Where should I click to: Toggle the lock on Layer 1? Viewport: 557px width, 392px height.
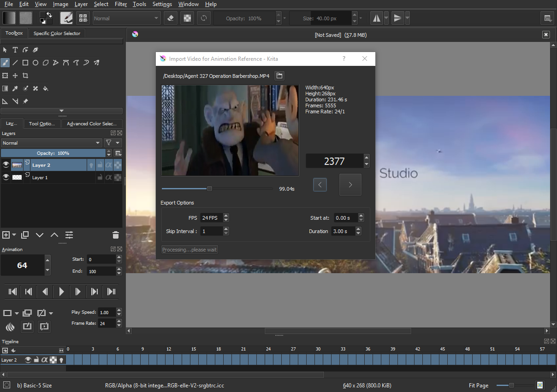(x=100, y=177)
